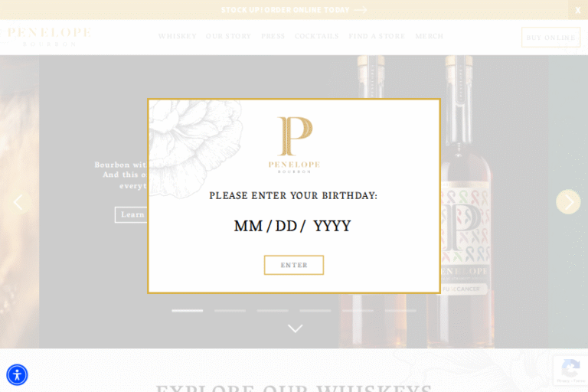
Task: Click the Penelope Bourbon header logo
Action: tap(49, 37)
